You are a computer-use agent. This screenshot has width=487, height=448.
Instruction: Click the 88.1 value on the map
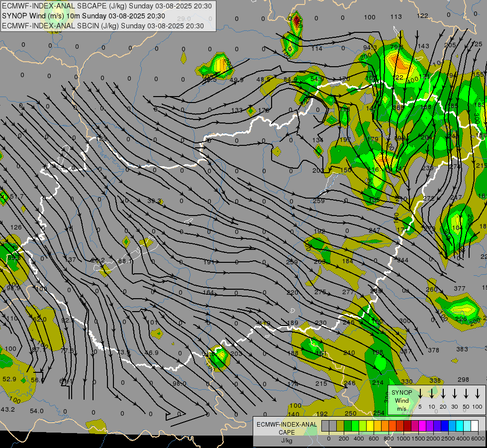click(125, 261)
